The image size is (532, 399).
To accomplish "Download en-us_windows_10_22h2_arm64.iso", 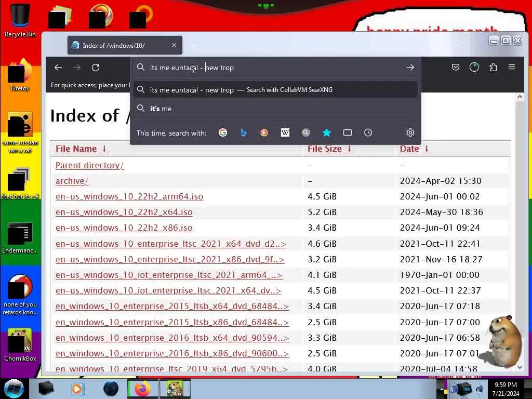I will (129, 196).
